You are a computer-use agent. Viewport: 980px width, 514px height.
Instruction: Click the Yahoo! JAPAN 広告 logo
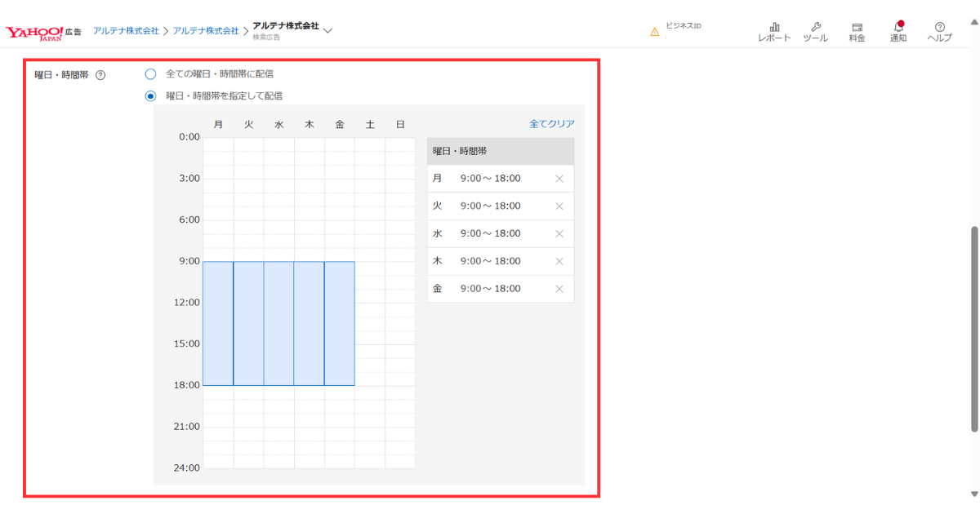pos(43,32)
